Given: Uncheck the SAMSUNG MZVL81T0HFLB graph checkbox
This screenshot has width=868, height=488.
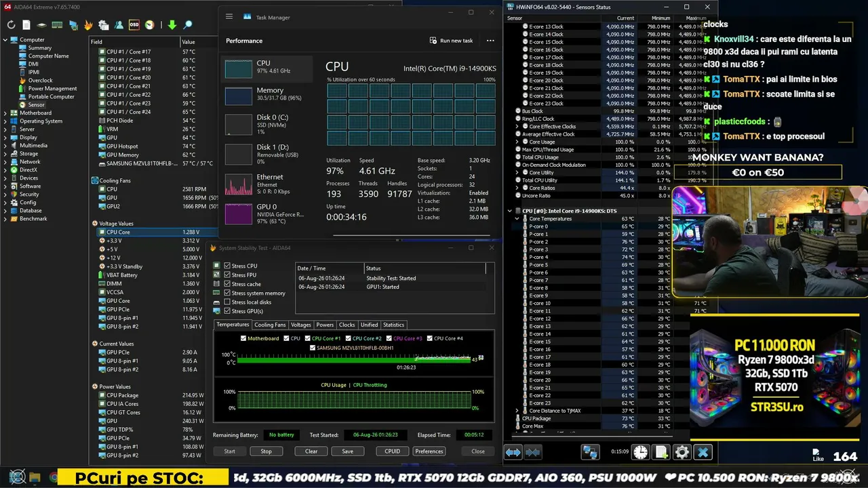Looking at the screenshot, I should point(313,348).
